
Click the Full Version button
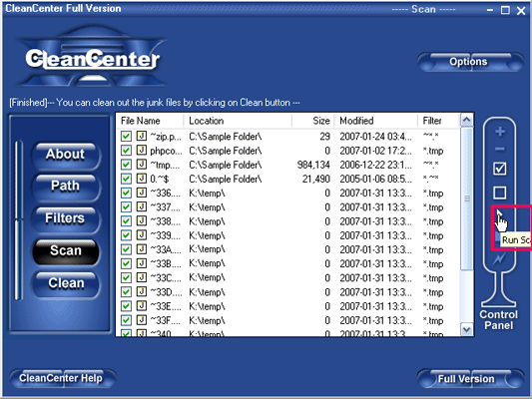pos(470,379)
